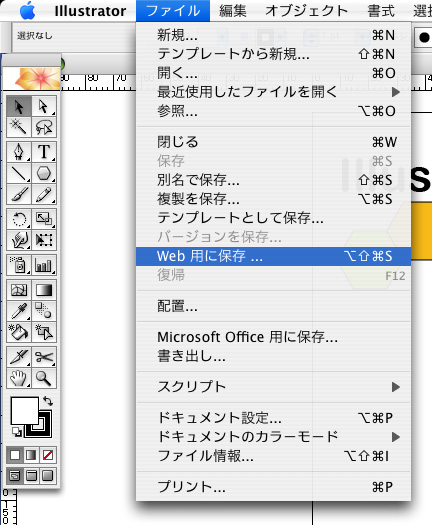This screenshot has width=432, height=525.
Task: Choose 参照... menu item
Action: click(273, 111)
